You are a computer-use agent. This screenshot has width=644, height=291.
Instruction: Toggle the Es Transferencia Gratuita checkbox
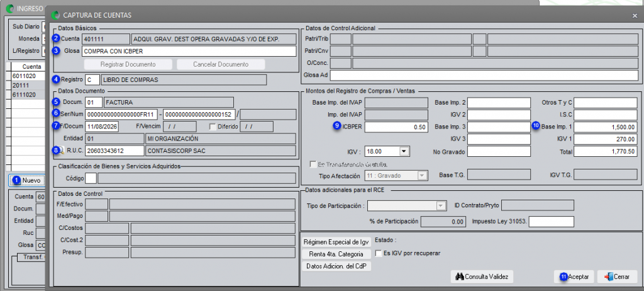(313, 164)
